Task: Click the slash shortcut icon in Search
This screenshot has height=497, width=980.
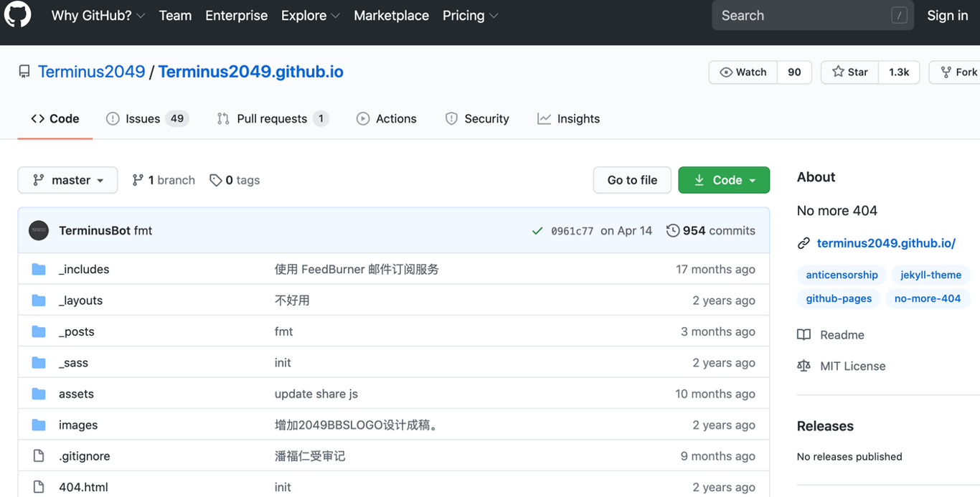Action: click(899, 15)
